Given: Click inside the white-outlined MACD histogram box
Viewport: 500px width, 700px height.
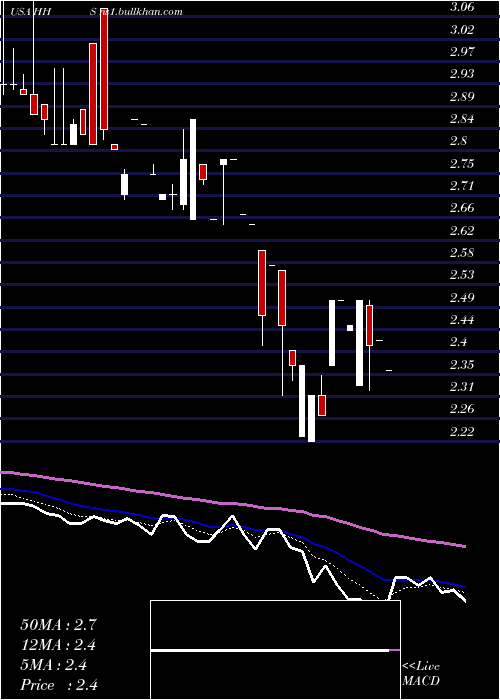Looking at the screenshot, I should click(275, 650).
